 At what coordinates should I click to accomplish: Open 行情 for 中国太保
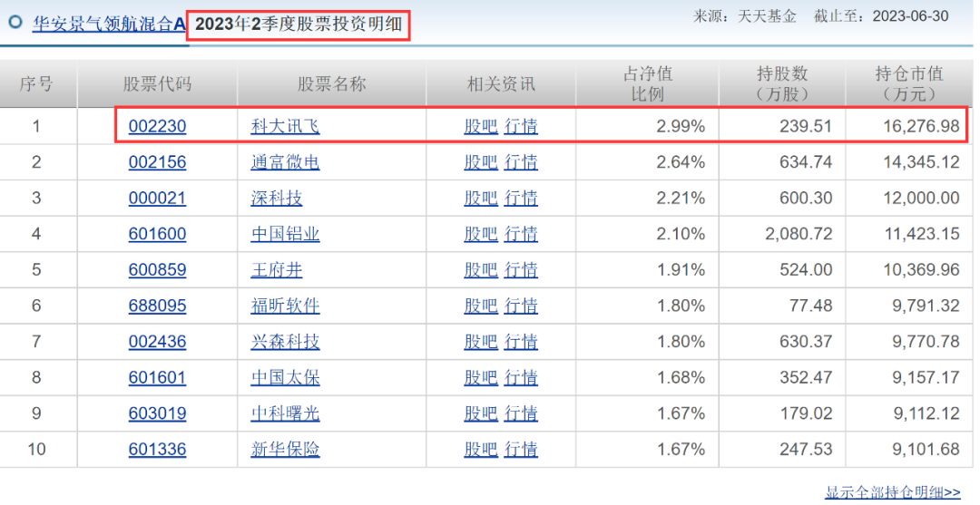[x=521, y=378]
